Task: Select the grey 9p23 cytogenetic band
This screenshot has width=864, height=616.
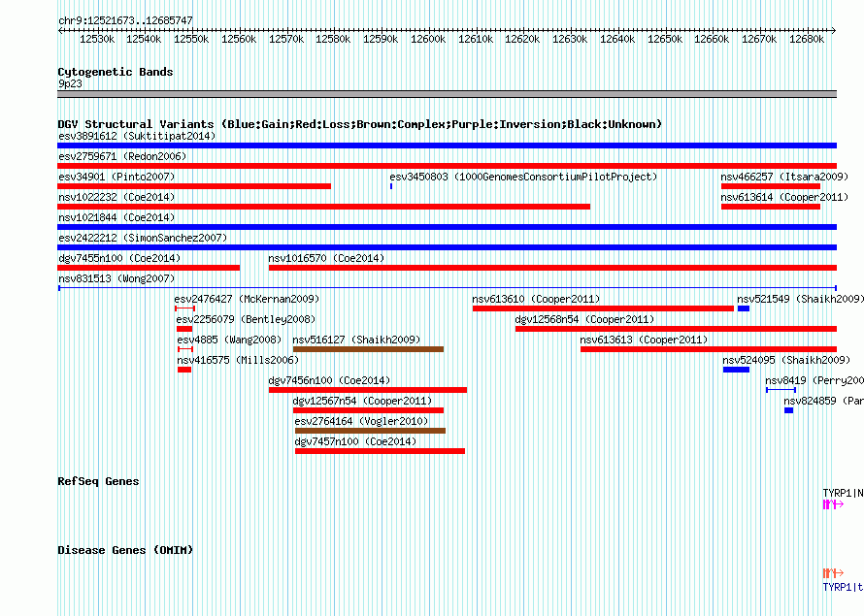Action: (x=447, y=94)
